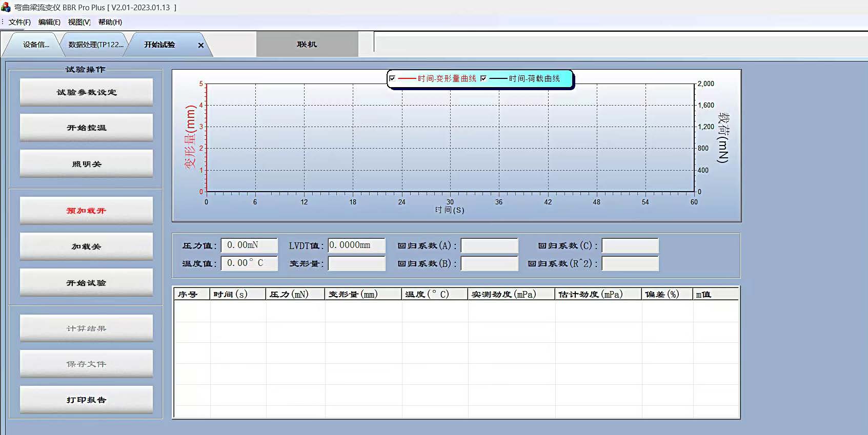Toggle the 时间-变形量曲线 checkbox
868x435 pixels.
click(x=392, y=78)
